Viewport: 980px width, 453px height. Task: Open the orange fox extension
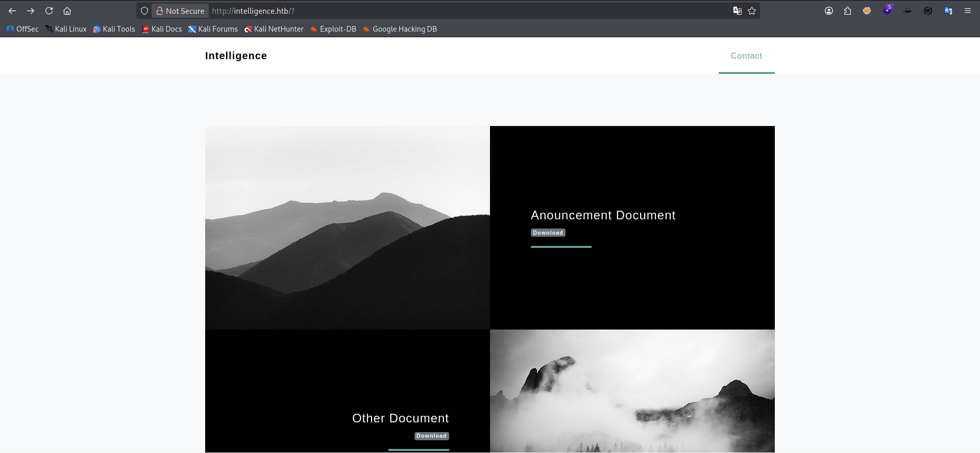(x=867, y=11)
